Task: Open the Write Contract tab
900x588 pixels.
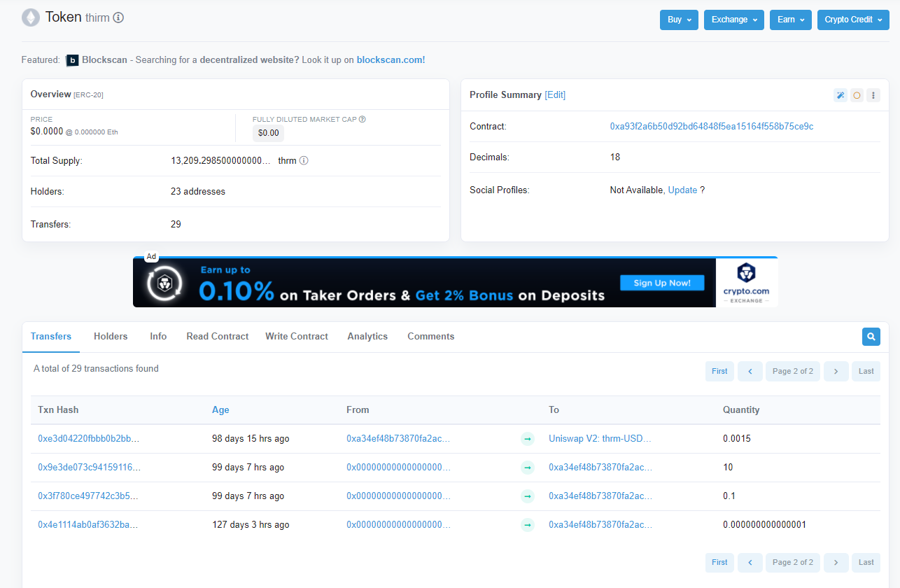Action: [297, 337]
